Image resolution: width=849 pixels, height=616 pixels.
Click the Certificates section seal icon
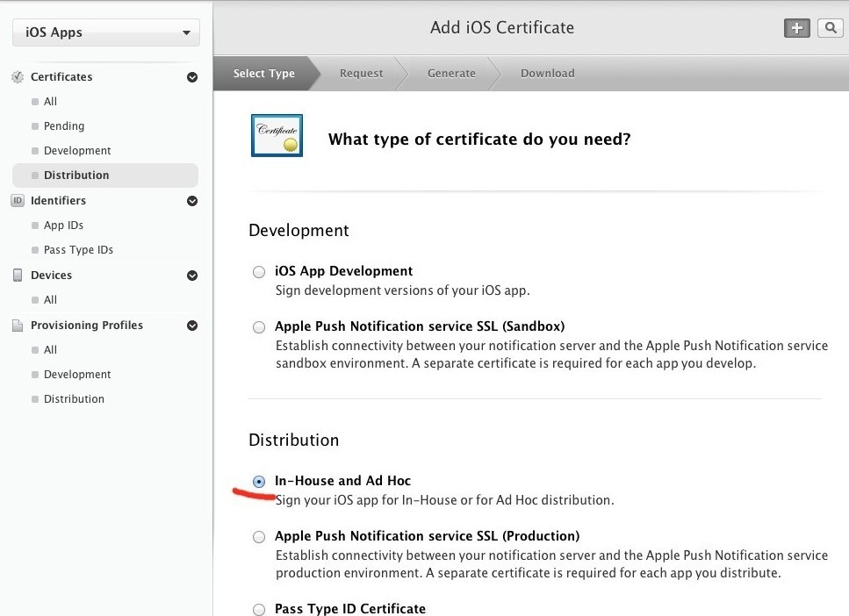[18, 77]
